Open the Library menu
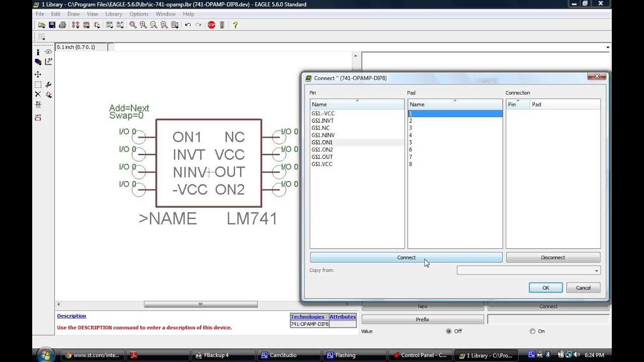Viewport: 644px width, 362px height. coord(114,14)
